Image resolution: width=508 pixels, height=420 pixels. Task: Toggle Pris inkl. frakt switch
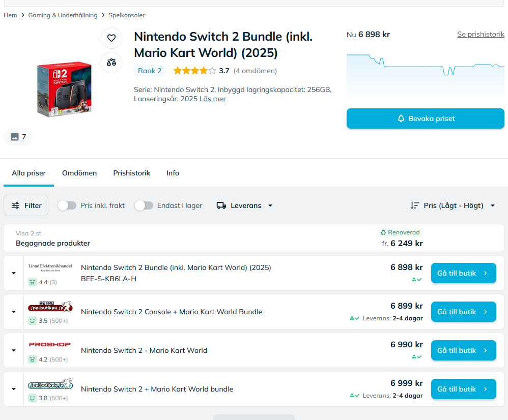pyautogui.click(x=67, y=205)
